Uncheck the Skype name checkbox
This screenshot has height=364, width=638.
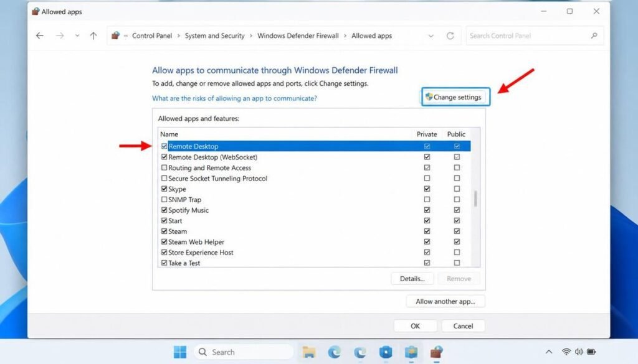[164, 189]
